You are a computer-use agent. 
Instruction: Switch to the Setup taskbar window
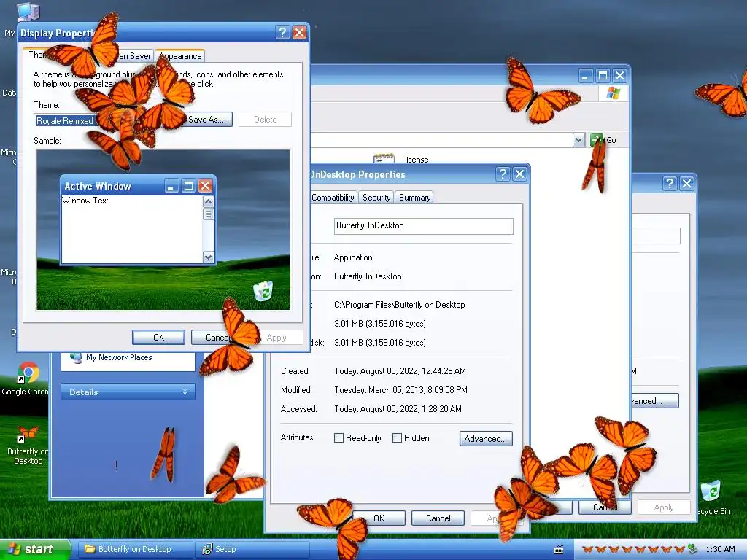pos(252,549)
